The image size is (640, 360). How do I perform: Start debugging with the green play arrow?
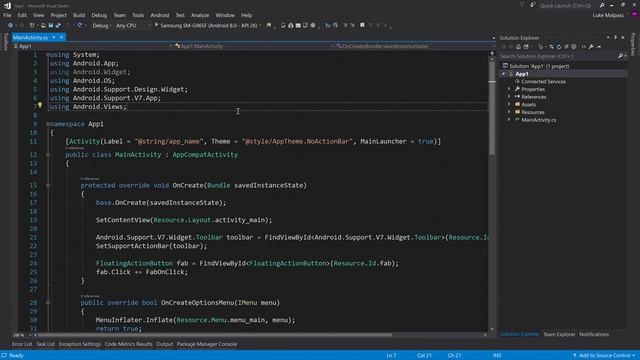point(156,25)
